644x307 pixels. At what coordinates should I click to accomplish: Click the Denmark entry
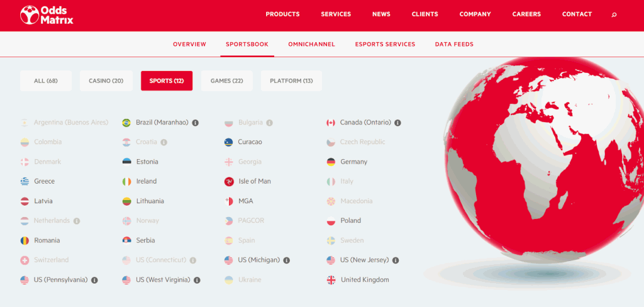click(x=41, y=162)
